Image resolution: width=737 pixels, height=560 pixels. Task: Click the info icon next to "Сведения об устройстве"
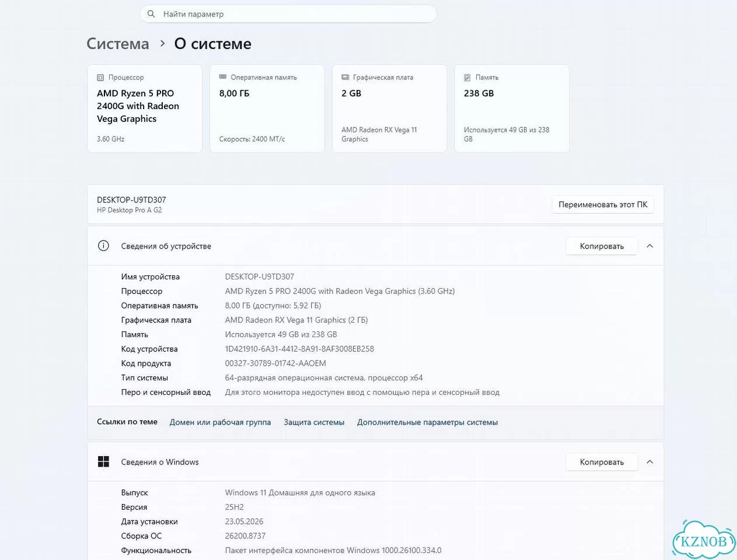(103, 246)
